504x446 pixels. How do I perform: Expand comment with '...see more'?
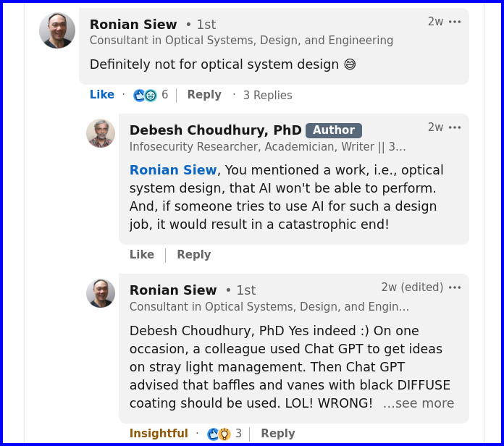point(419,403)
